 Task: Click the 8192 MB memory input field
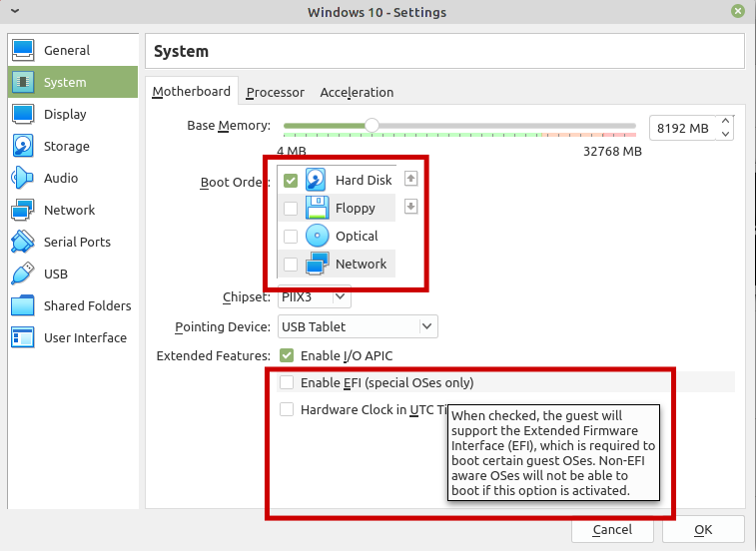(x=683, y=128)
